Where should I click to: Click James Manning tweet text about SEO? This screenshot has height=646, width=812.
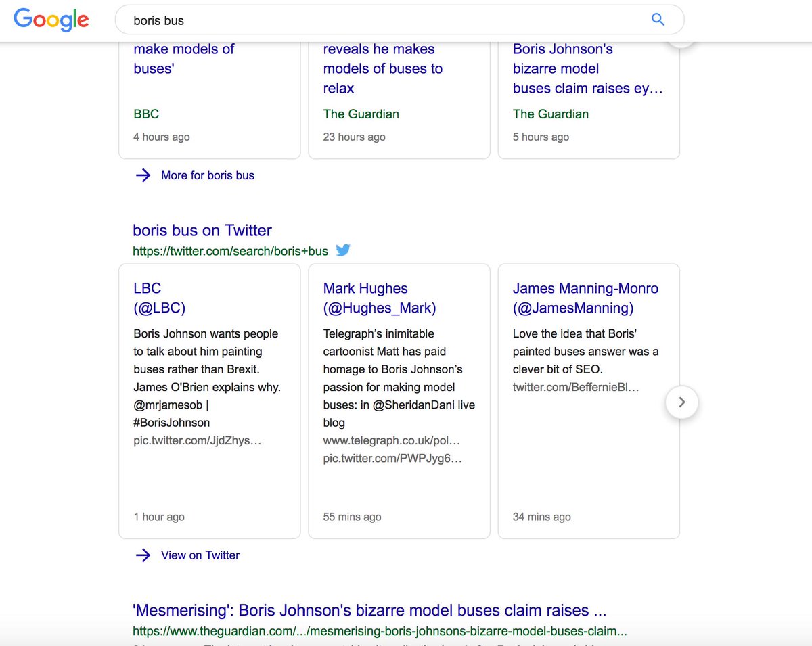(x=585, y=351)
